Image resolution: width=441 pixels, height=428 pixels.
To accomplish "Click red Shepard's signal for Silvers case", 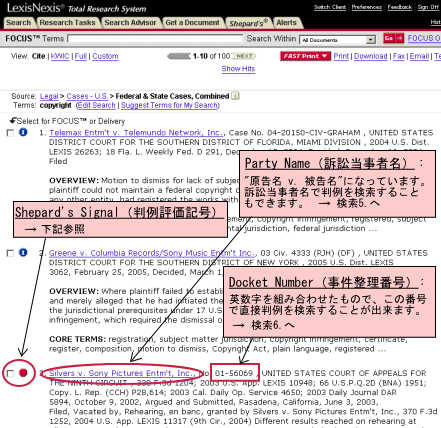I will [x=23, y=373].
